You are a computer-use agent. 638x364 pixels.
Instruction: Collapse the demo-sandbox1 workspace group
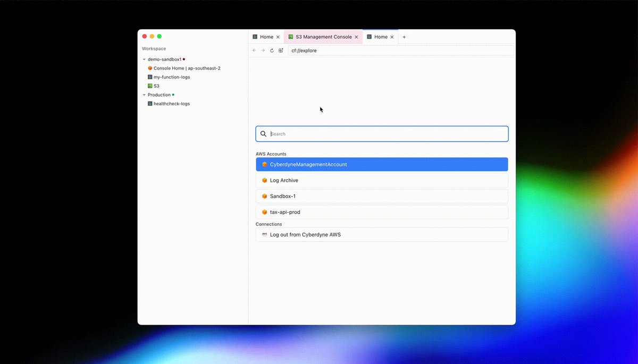(144, 60)
